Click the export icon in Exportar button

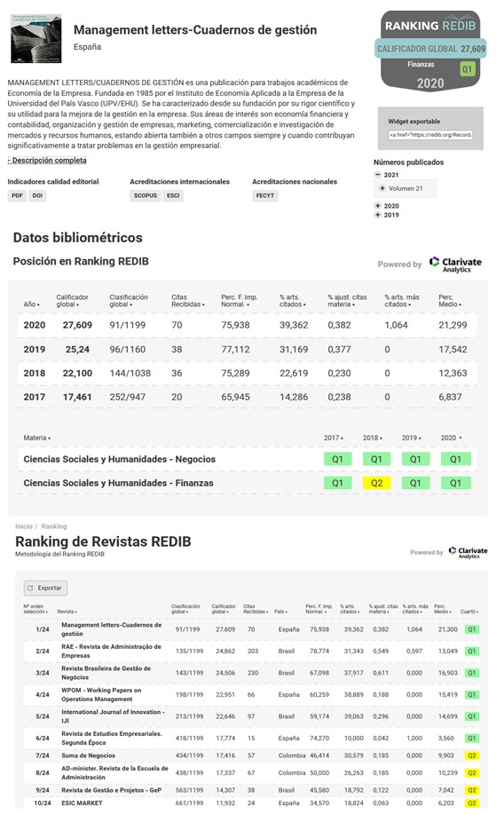pos(30,589)
